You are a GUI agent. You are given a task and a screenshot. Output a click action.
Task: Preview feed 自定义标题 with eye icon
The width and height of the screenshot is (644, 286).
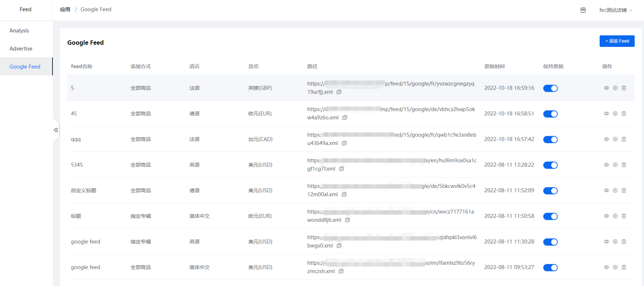coord(606,190)
